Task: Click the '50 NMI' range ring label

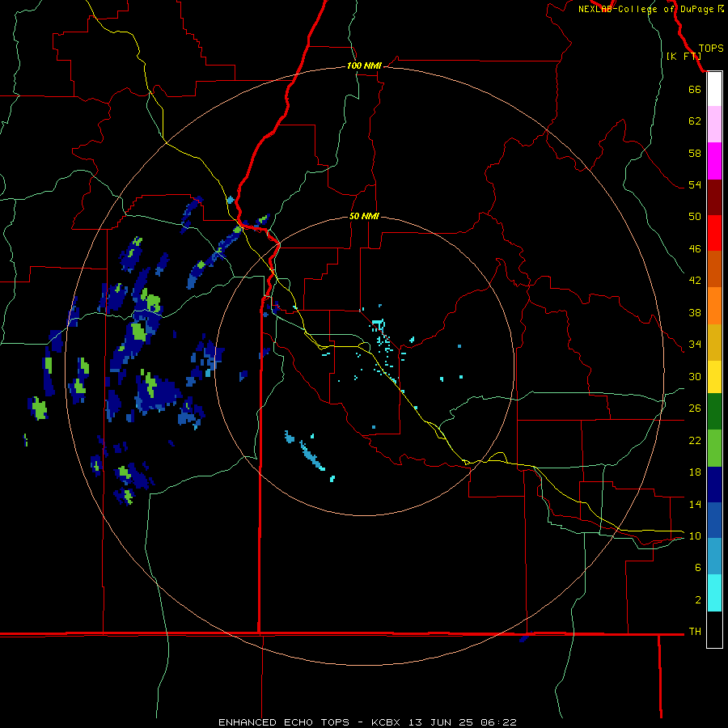Action: pyautogui.click(x=364, y=216)
